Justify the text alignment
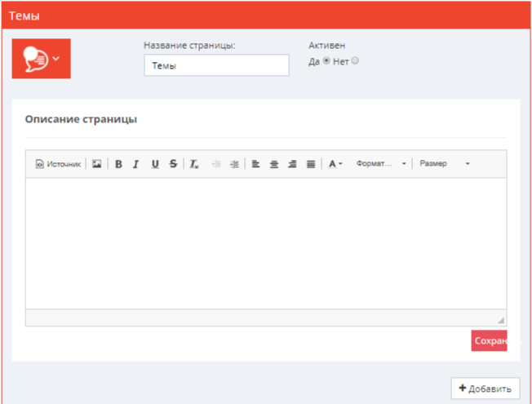This screenshot has width=532, height=404. (x=311, y=164)
